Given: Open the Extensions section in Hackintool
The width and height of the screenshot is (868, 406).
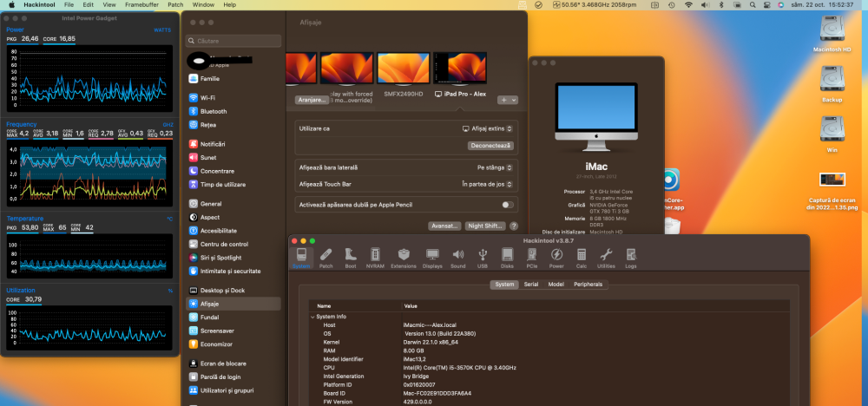Looking at the screenshot, I should [x=404, y=259].
